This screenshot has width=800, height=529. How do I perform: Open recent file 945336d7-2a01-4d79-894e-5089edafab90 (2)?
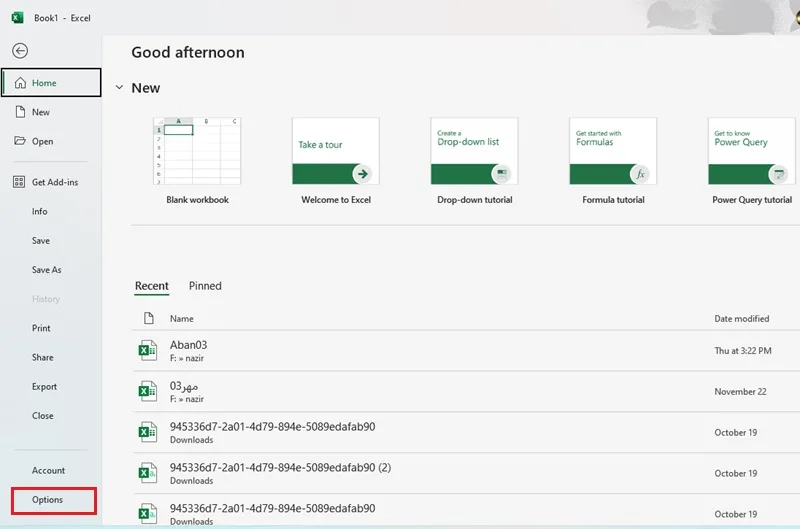tap(466, 473)
